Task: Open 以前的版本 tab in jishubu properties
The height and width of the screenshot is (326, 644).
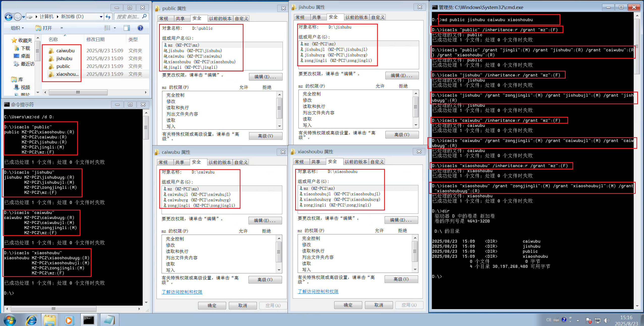Action: click(356, 17)
